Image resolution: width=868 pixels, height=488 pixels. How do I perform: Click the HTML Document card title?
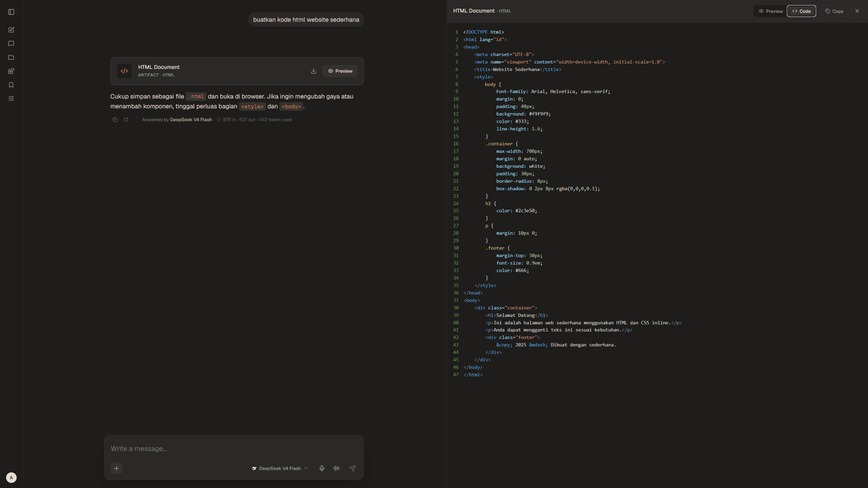159,67
